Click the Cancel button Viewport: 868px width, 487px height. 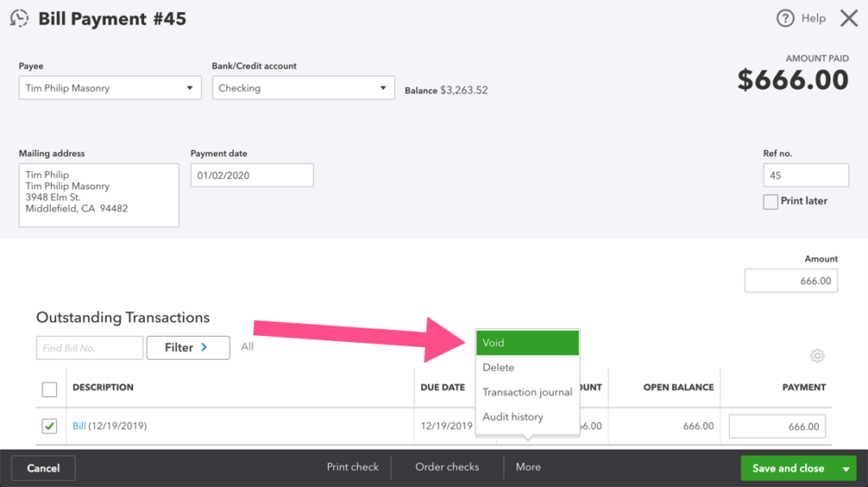43,468
